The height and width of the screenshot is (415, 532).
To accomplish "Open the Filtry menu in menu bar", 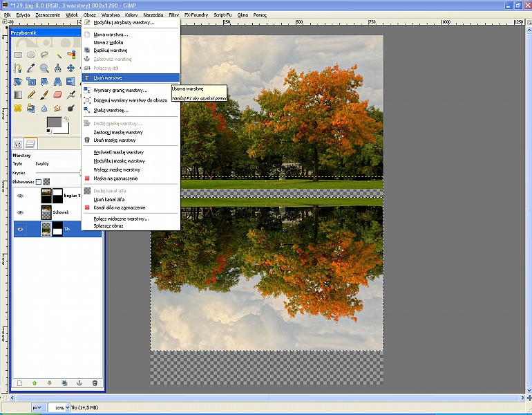I will pyautogui.click(x=174, y=14).
